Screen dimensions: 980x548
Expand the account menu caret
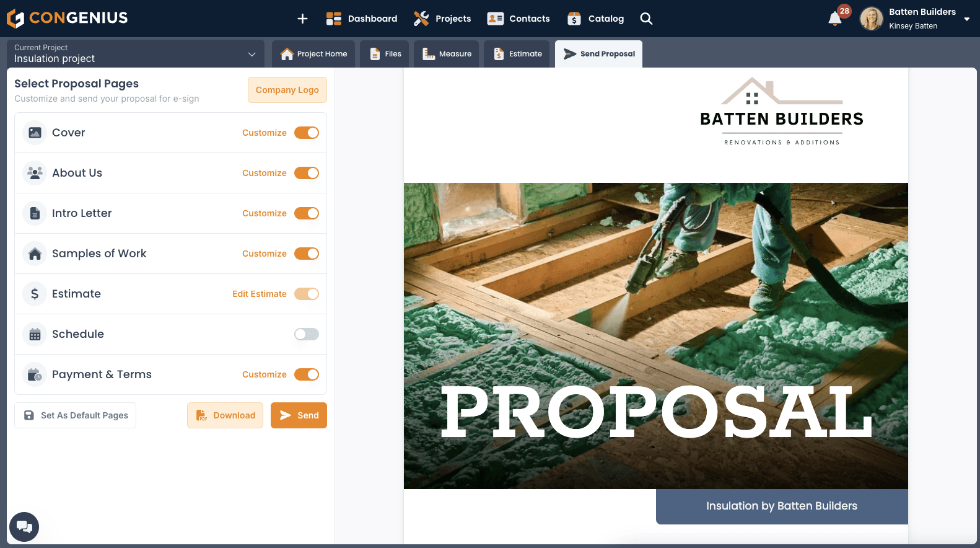point(966,19)
